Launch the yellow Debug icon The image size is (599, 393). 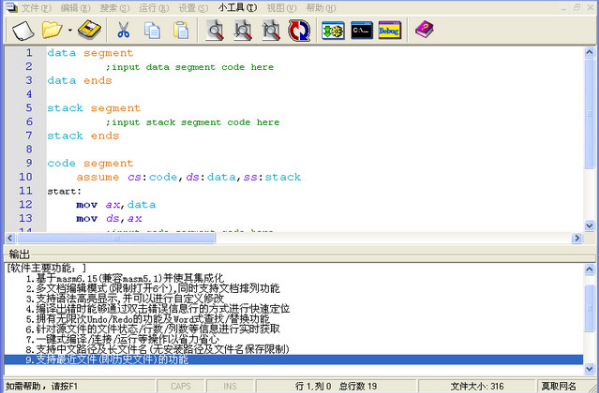[x=390, y=30]
